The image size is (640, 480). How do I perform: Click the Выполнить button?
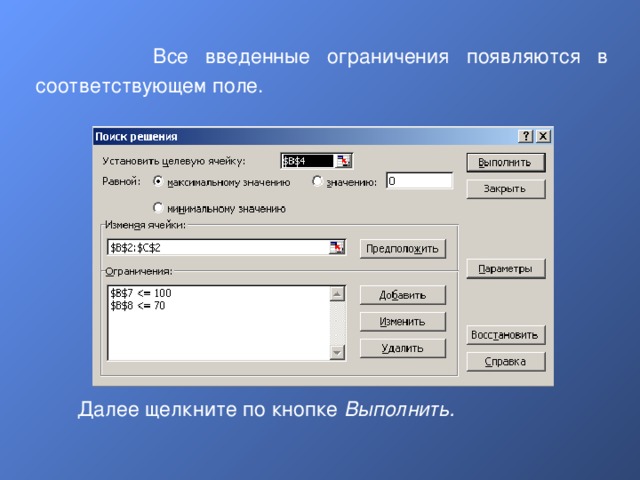click(505, 162)
